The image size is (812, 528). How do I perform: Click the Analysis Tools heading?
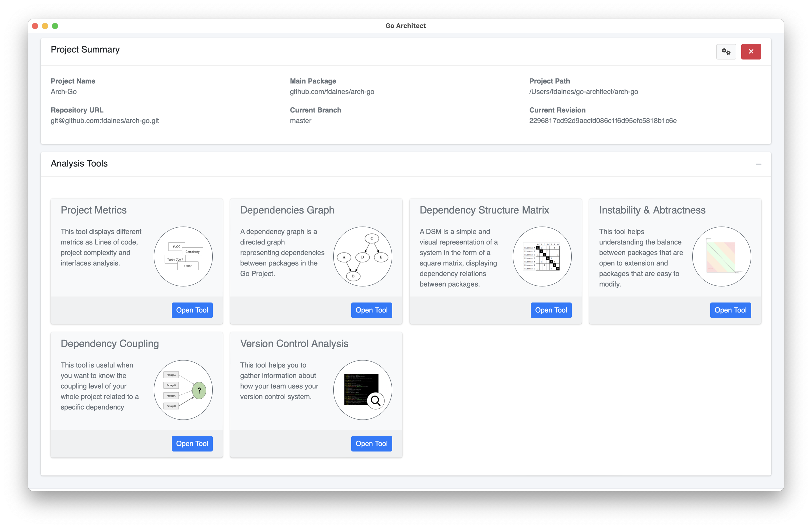click(x=79, y=163)
